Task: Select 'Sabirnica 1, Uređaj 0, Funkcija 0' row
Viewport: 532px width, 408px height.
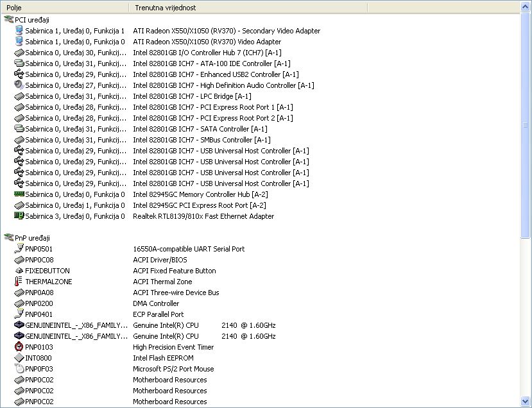Action: [74, 42]
